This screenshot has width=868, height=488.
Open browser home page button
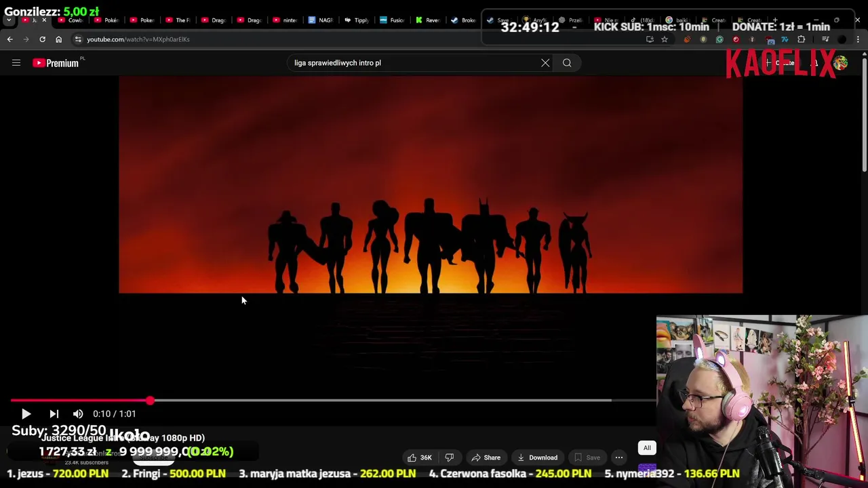coord(58,39)
